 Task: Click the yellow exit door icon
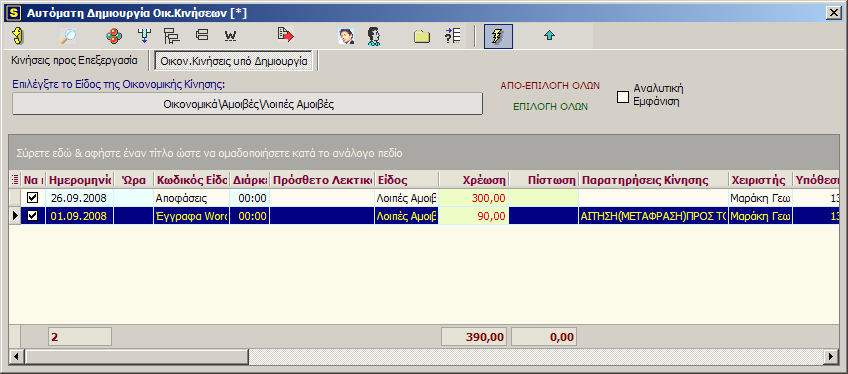[19, 36]
